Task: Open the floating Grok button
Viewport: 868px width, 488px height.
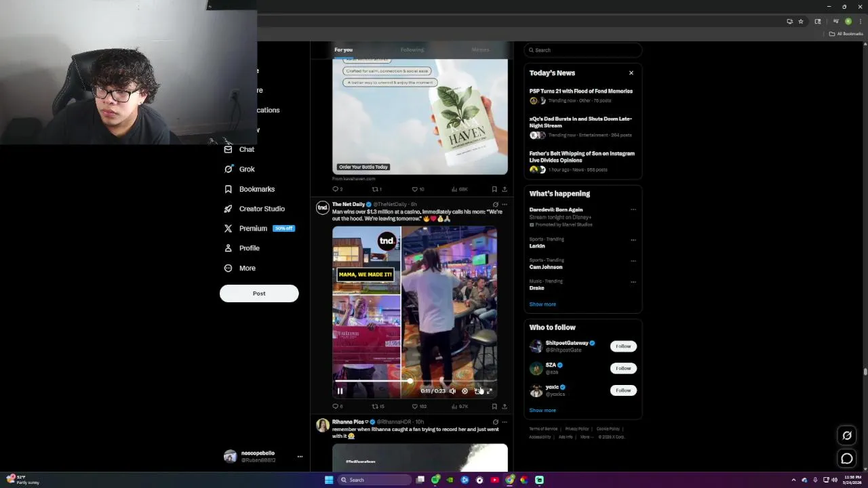Action: (847, 435)
